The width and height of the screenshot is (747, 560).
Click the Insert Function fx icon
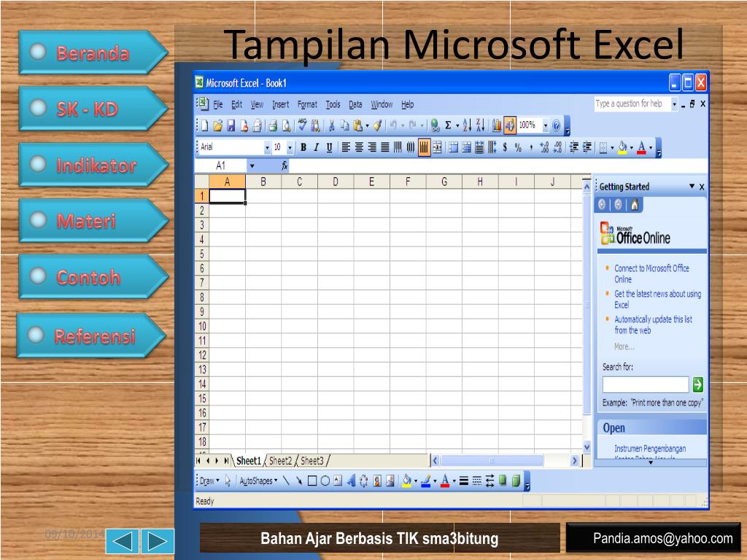coord(285,166)
